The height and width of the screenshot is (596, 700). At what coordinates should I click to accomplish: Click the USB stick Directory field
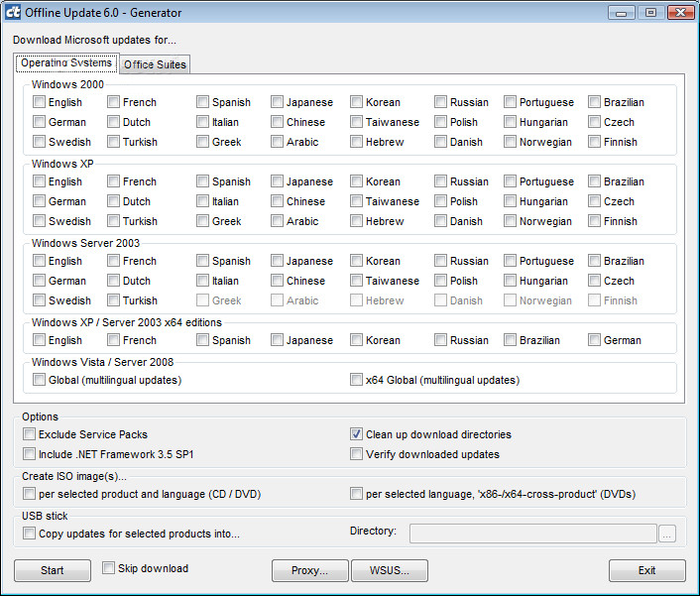point(533,534)
